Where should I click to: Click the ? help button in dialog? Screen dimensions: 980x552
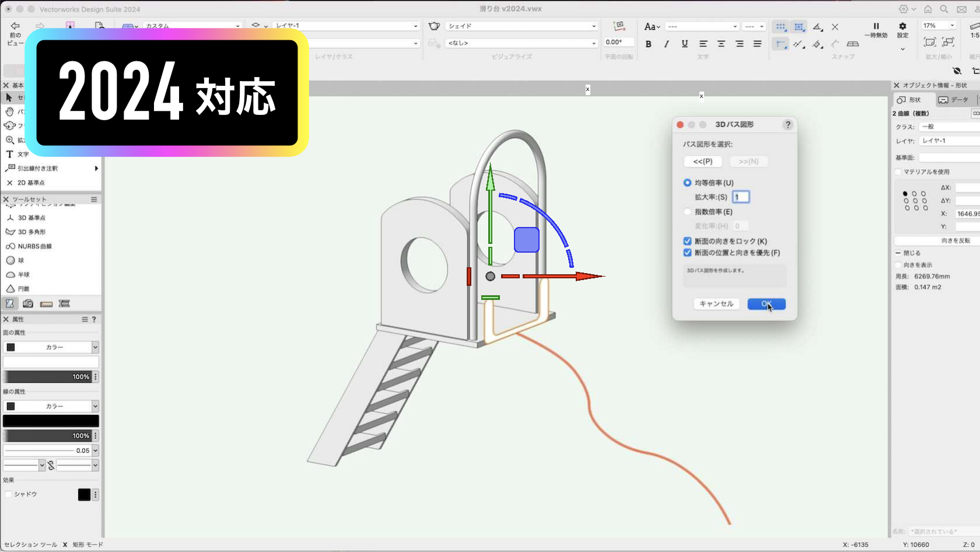pyautogui.click(x=788, y=125)
